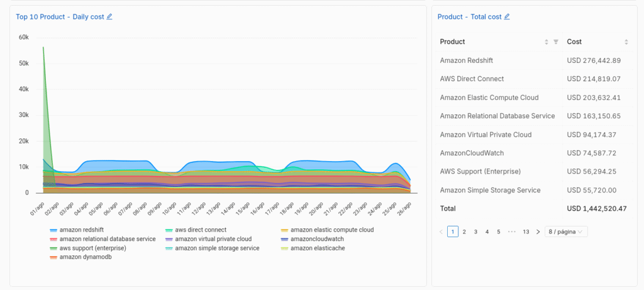
Task: Open Product - Total cost title link
Action: point(469,17)
